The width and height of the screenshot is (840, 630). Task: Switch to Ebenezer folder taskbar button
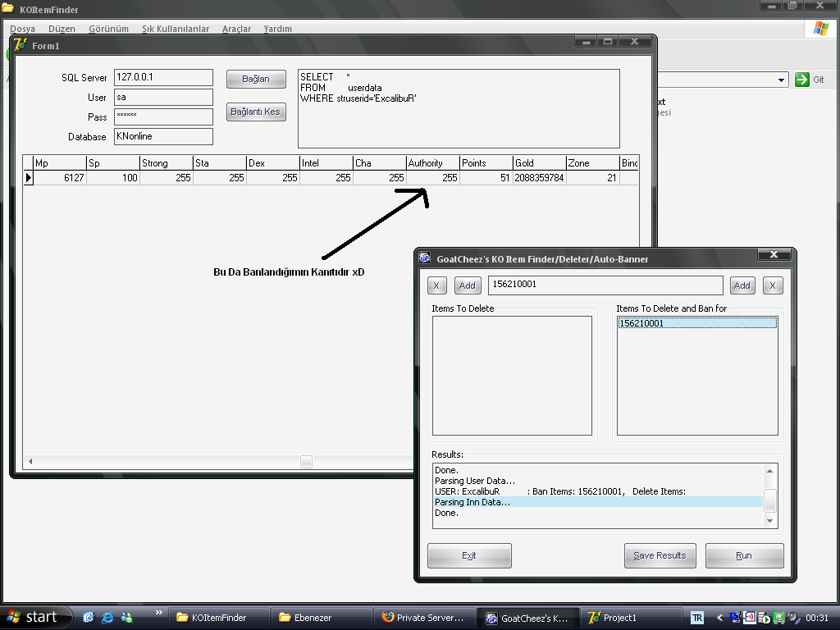point(321,618)
